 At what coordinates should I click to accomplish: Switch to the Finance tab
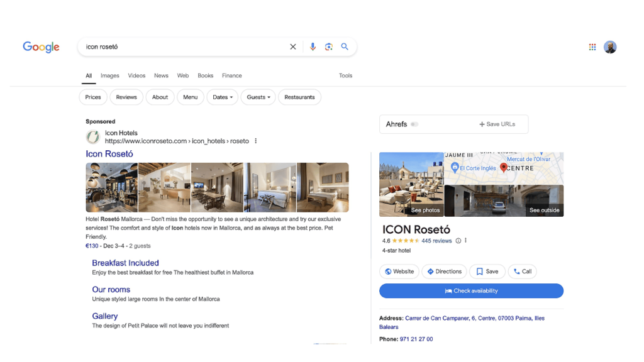pyautogui.click(x=231, y=75)
